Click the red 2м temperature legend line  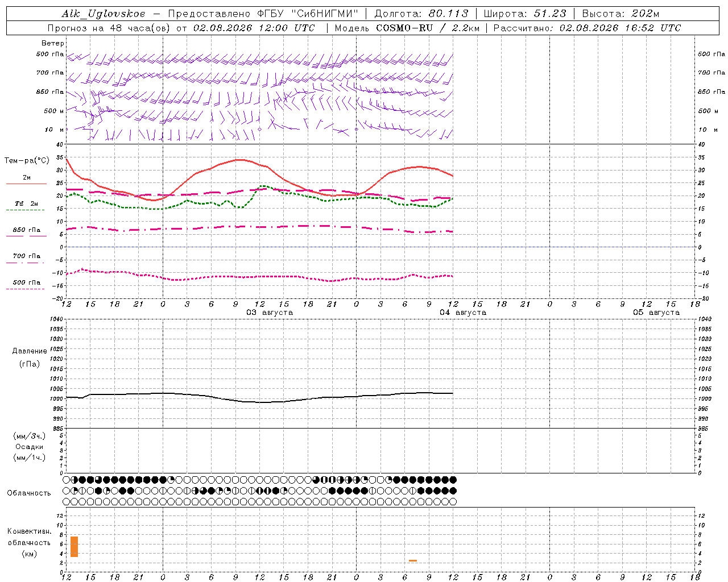click(x=26, y=184)
